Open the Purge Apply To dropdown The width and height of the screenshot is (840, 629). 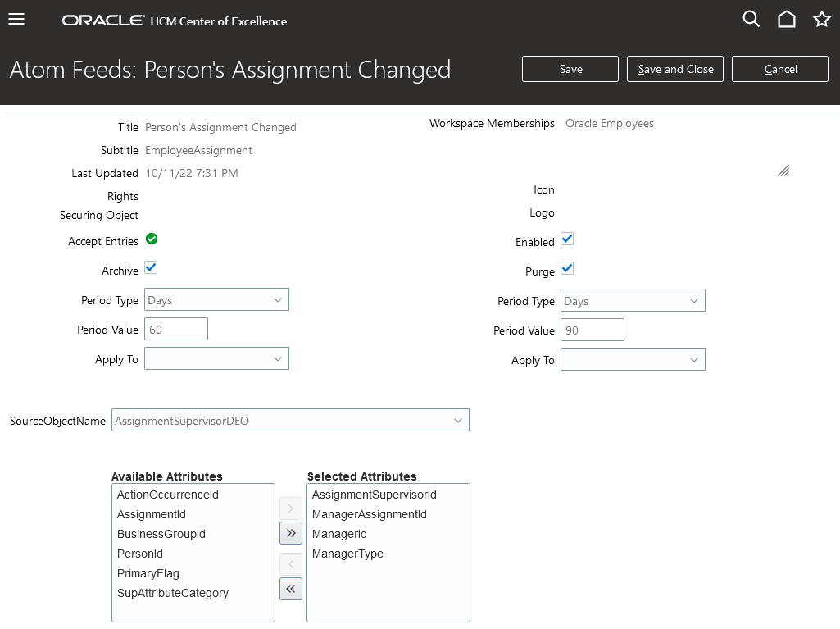pos(633,360)
